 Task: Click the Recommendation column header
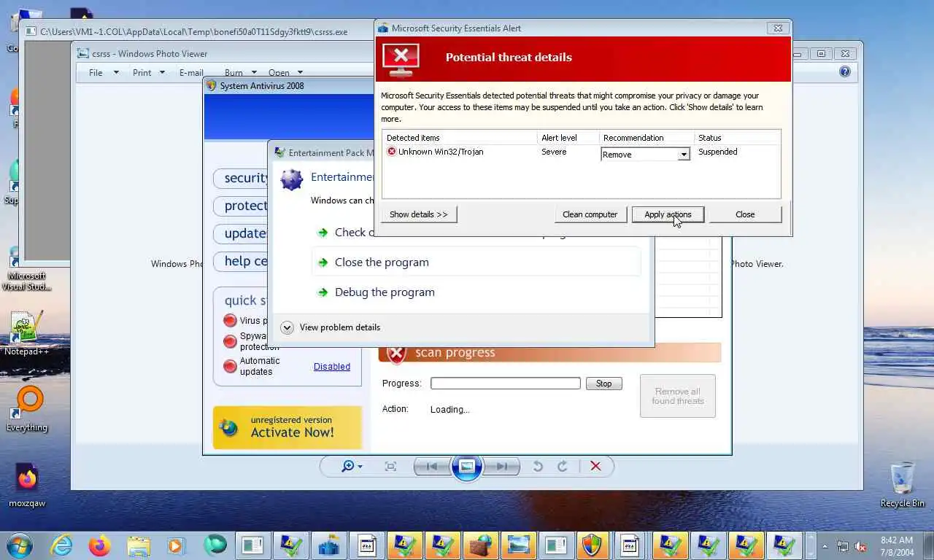point(647,138)
